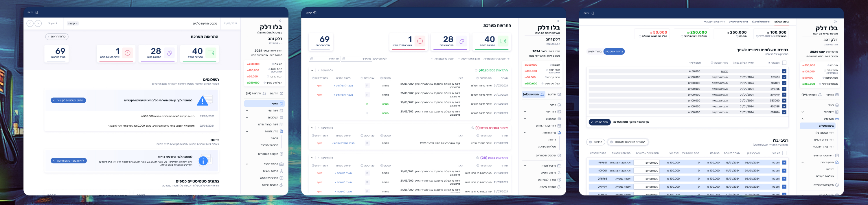Open the קראתי dropdown in message bar
This screenshot has width=868, height=205.
tap(73, 23)
